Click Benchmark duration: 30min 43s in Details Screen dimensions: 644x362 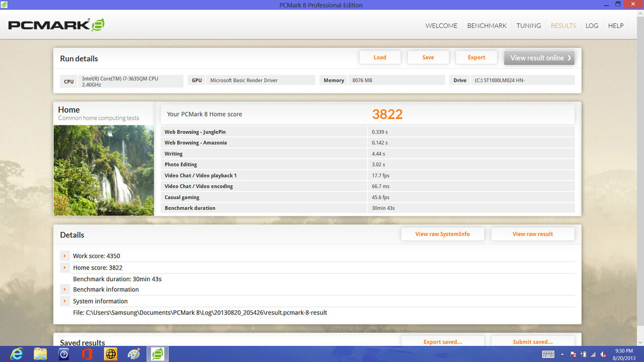(x=117, y=279)
